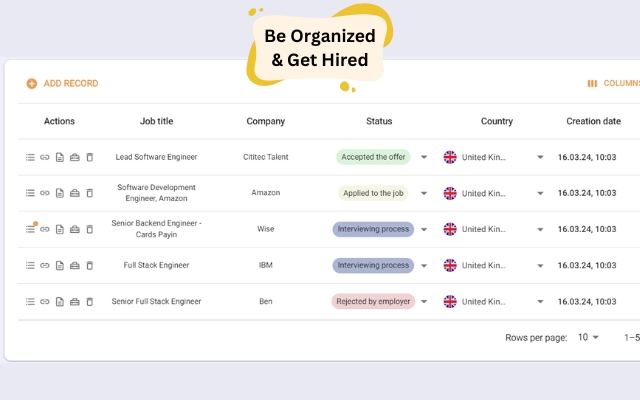The height and width of the screenshot is (400, 640).
Task: Delete the Wise job record
Action: pyautogui.click(x=90, y=229)
